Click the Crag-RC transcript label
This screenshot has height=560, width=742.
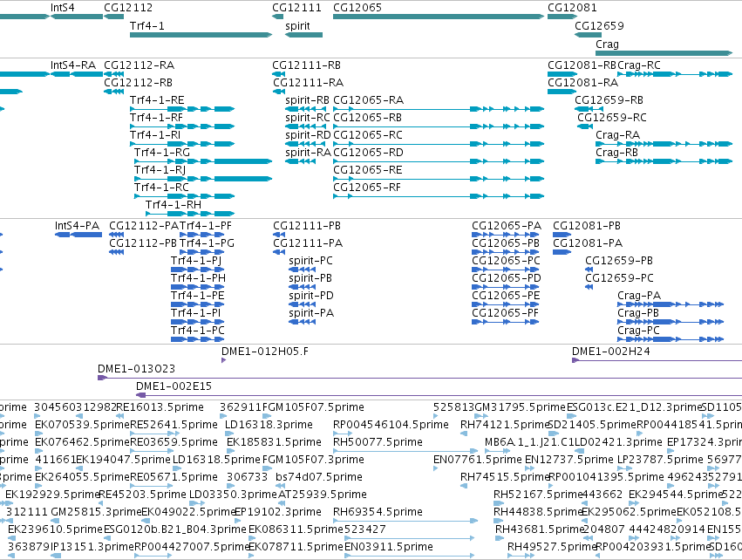click(639, 65)
